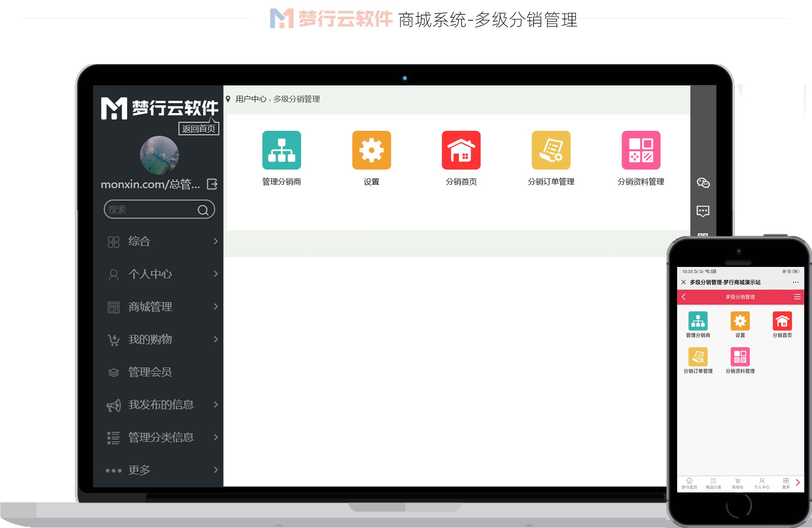
Task: Click the 搜索 search input field
Action: (x=159, y=209)
